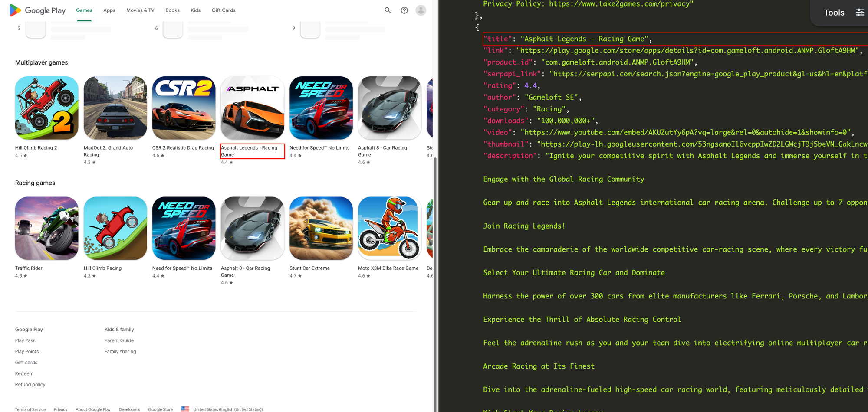
Task: Click the MadOut 2: Grand Auto Racing title
Action: [108, 151]
